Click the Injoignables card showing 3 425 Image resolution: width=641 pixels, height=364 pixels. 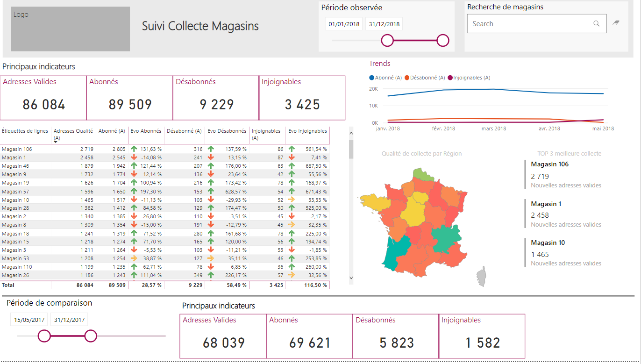pos(302,98)
